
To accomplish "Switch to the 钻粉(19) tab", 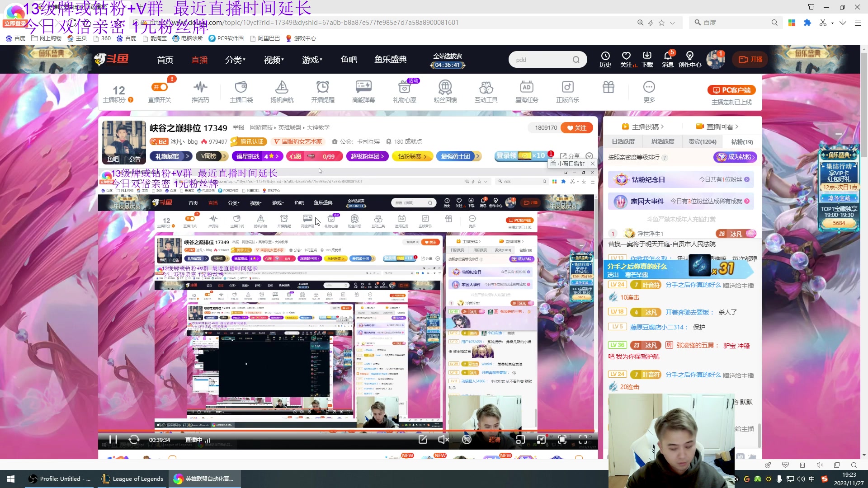I will [742, 142].
